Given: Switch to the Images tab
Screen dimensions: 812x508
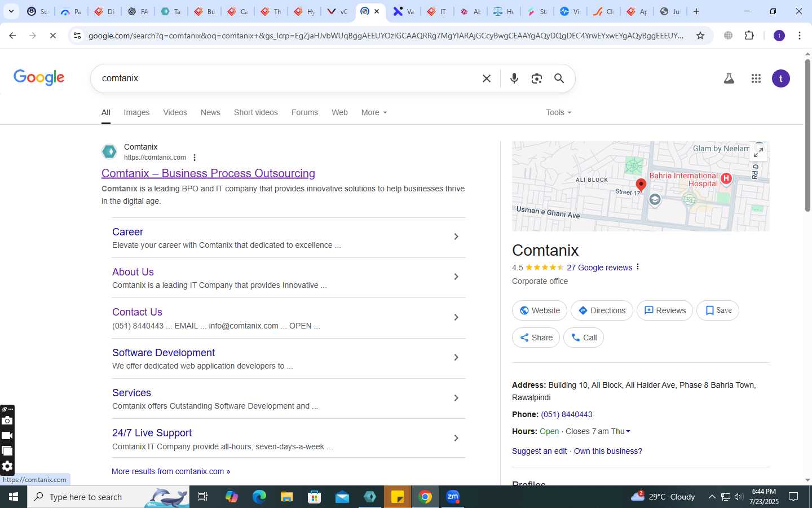Looking at the screenshot, I should (136, 112).
